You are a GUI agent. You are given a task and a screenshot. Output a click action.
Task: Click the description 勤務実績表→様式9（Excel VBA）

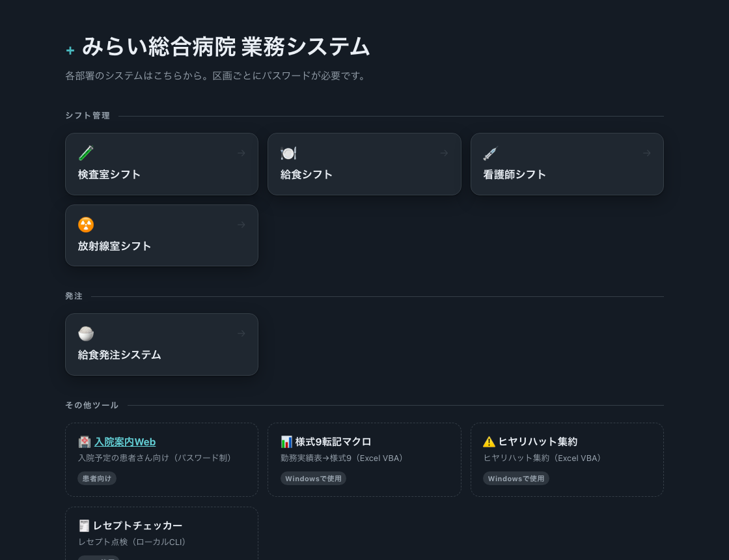pos(344,458)
